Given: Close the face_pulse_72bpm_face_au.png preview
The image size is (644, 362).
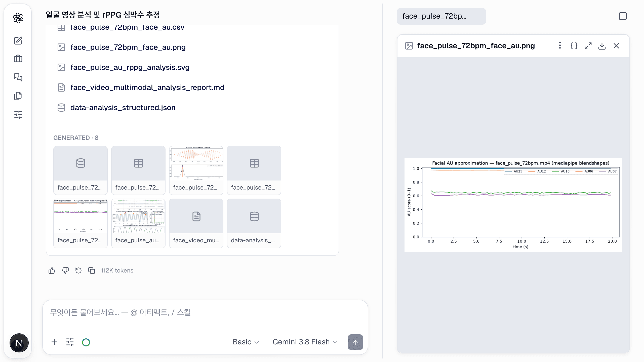Looking at the screenshot, I should tap(616, 46).
